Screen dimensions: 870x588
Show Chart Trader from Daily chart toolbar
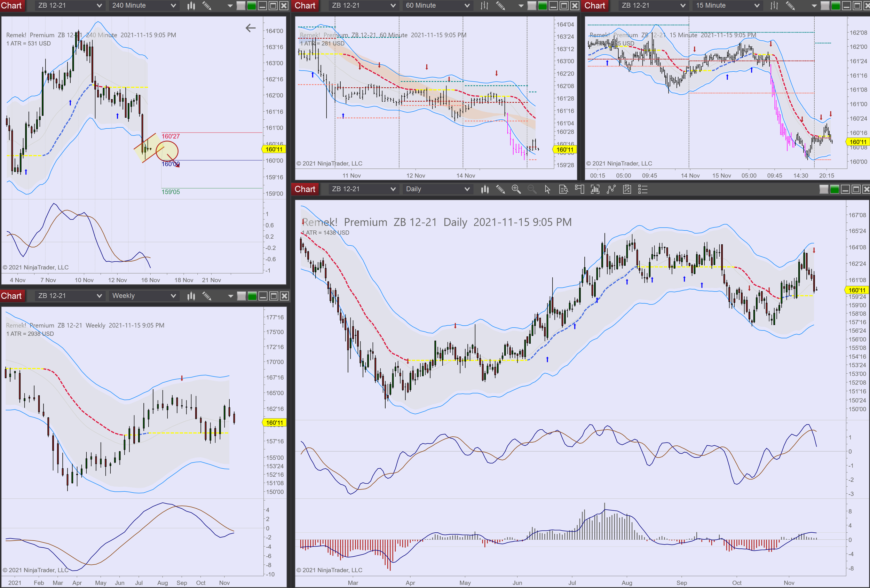click(x=579, y=189)
